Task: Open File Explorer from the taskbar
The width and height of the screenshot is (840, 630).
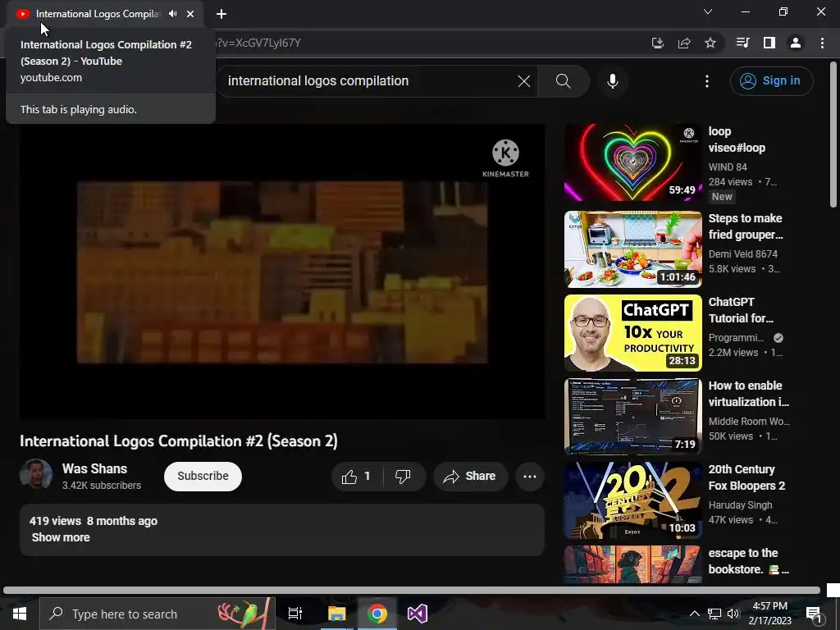Action: (337, 614)
